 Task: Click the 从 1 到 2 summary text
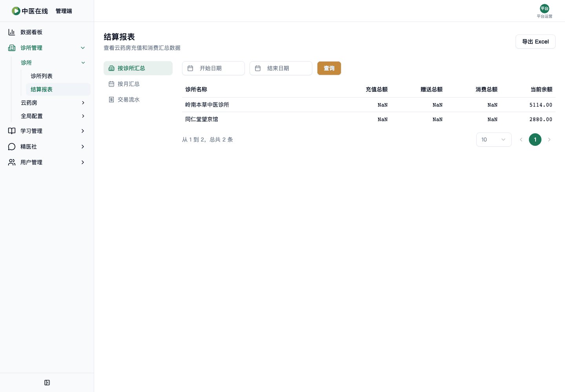coord(208,140)
